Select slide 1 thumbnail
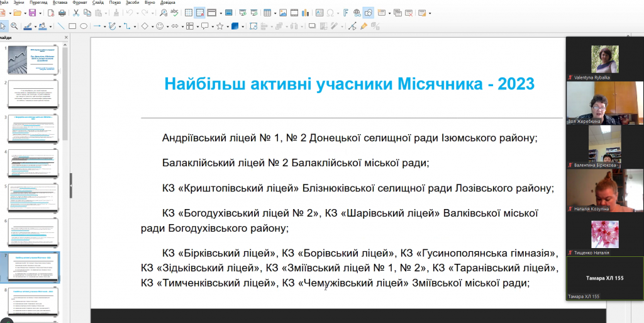 tap(33, 60)
